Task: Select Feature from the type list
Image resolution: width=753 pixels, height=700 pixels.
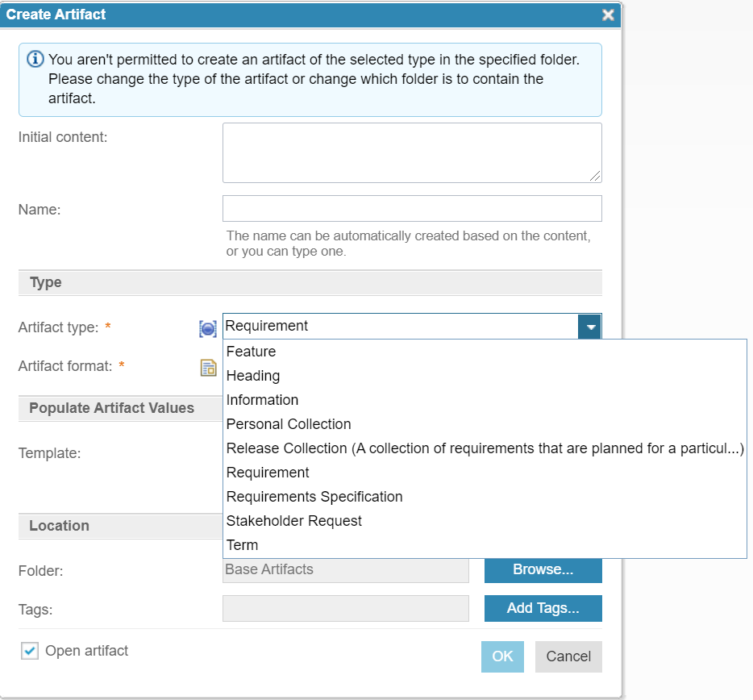Action: tap(252, 352)
